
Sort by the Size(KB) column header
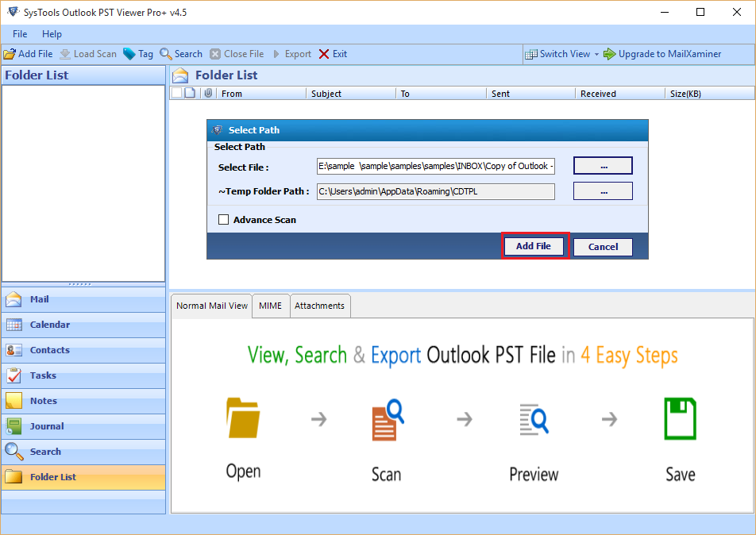(x=710, y=94)
